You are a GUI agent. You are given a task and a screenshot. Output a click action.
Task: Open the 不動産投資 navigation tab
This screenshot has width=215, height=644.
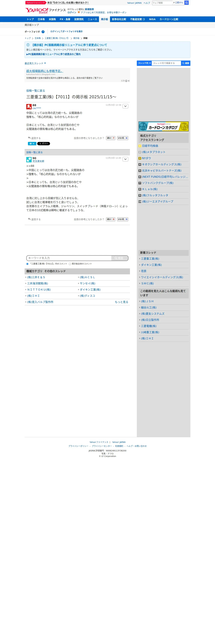coord(137,19)
